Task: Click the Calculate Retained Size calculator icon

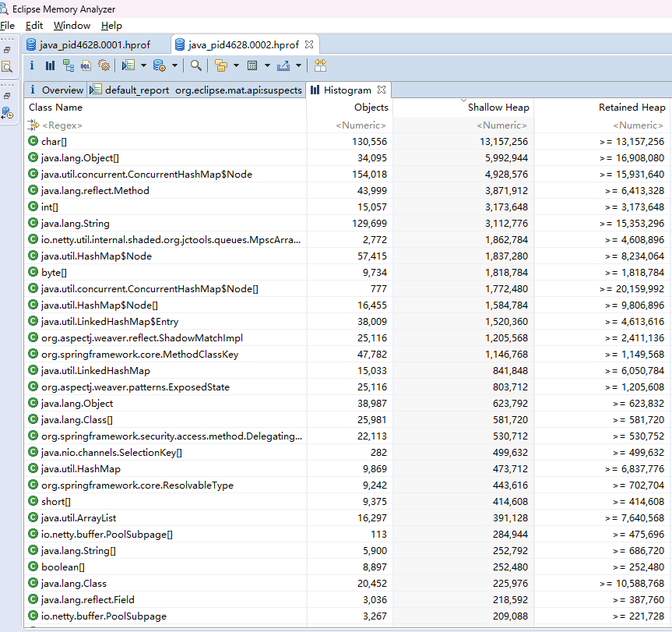Action: coord(252,65)
